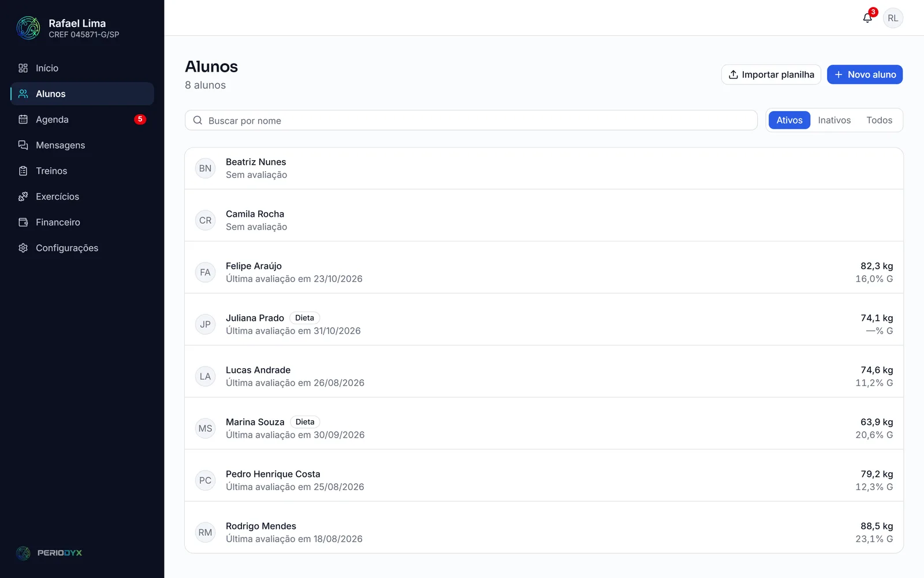Open Lucas Andrade's student name
This screenshot has width=924, height=578.
[x=258, y=370]
